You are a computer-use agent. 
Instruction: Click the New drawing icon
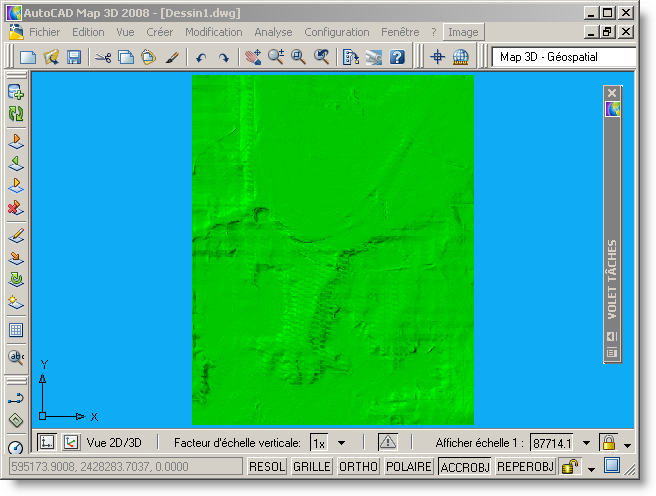(28, 57)
